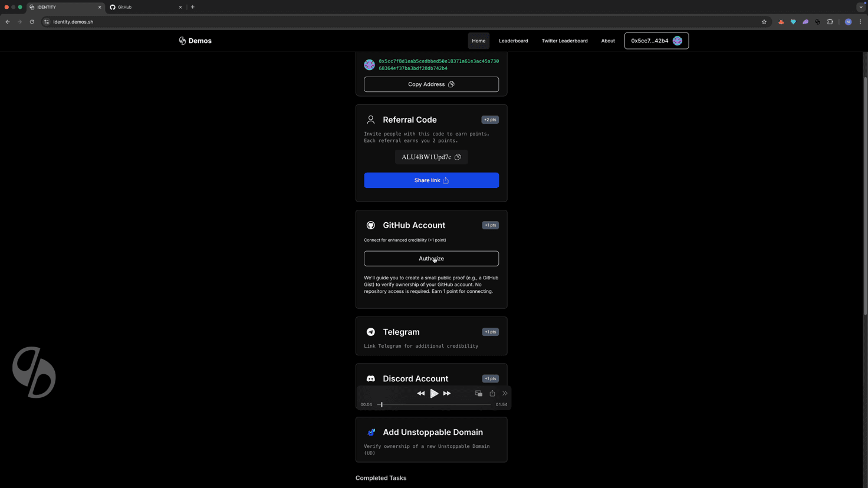Open the Twitter Leaderboard page
This screenshot has width=868, height=488.
pos(564,41)
